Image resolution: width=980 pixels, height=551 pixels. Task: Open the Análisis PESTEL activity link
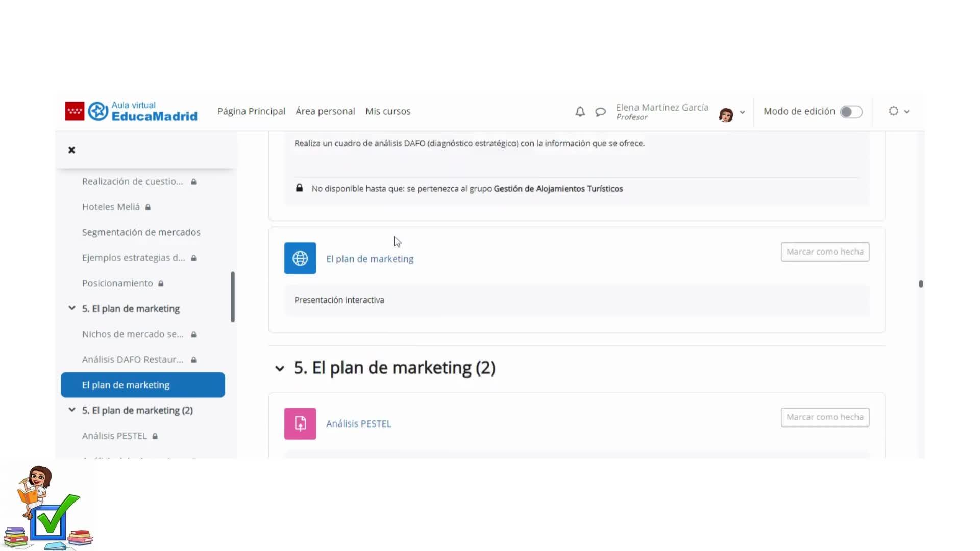coord(358,424)
